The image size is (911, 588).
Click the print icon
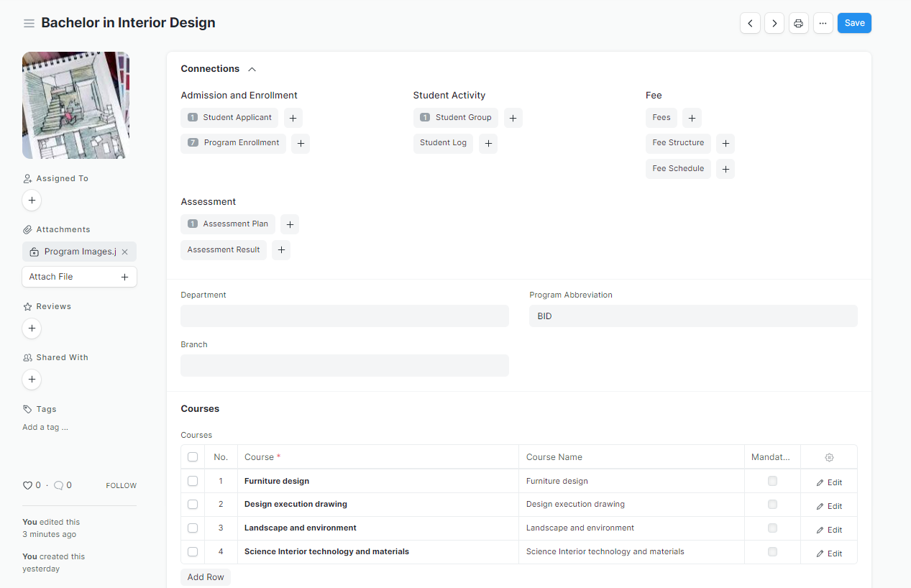(798, 23)
